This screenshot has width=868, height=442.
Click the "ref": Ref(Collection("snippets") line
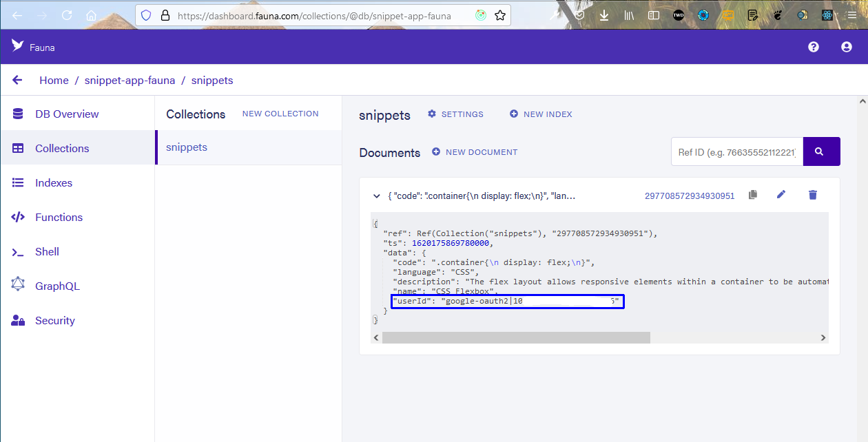[x=520, y=233]
